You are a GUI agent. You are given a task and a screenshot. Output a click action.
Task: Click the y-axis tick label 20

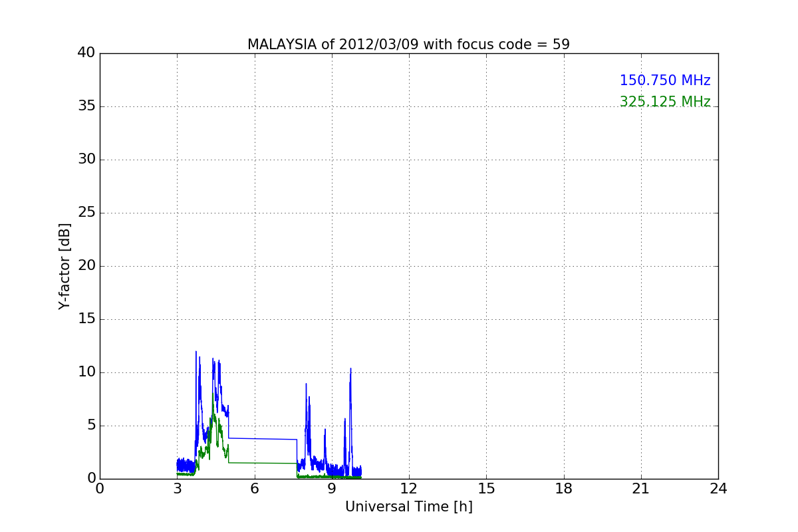(86, 266)
